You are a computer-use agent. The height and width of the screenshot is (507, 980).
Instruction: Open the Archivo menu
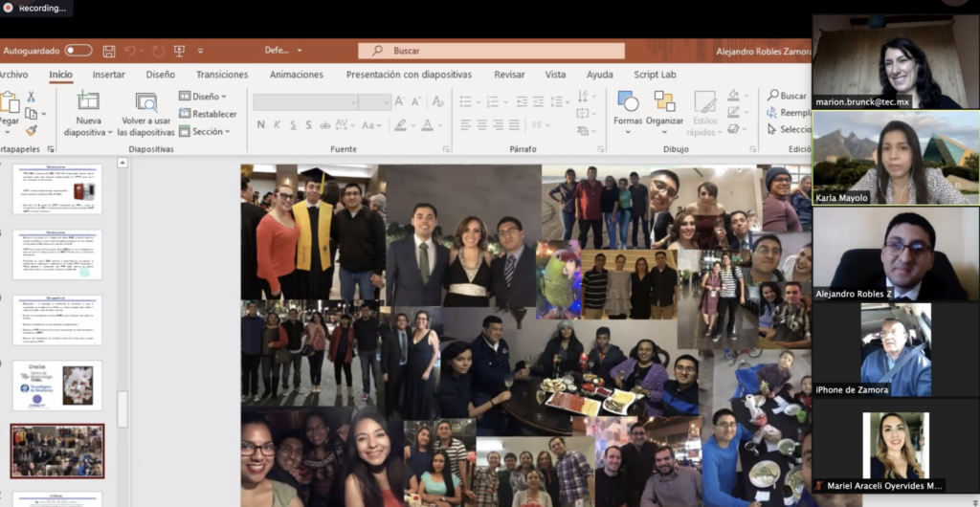(x=13, y=75)
